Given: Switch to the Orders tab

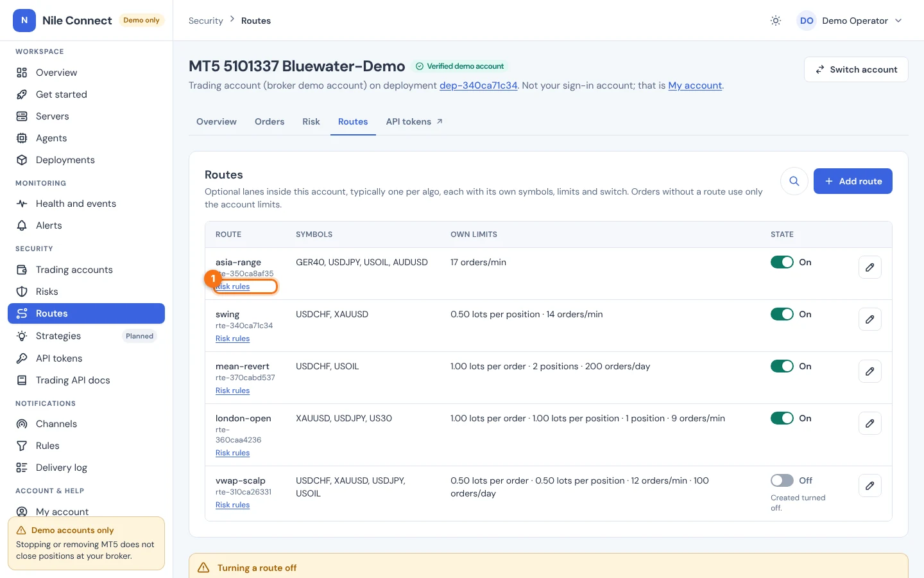Looking at the screenshot, I should click(x=269, y=121).
